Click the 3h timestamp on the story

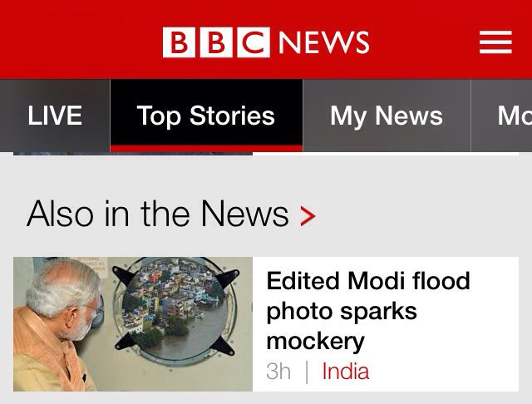click(278, 371)
